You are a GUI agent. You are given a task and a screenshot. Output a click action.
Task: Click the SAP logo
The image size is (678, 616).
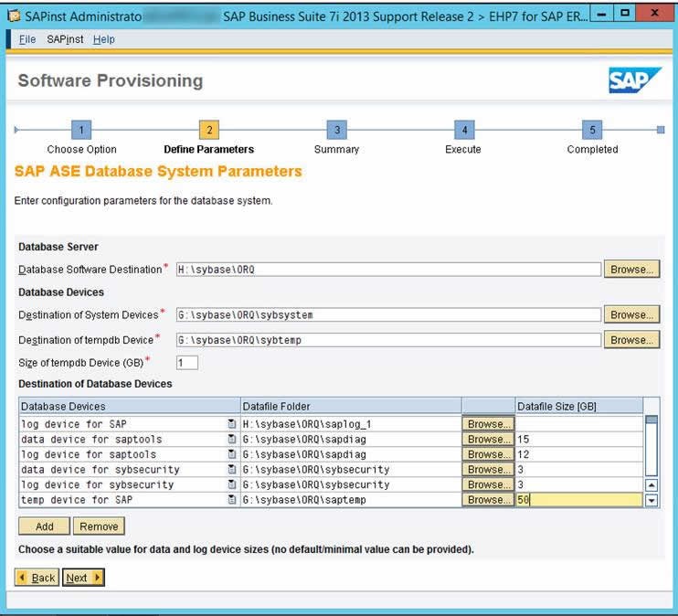[x=634, y=80]
